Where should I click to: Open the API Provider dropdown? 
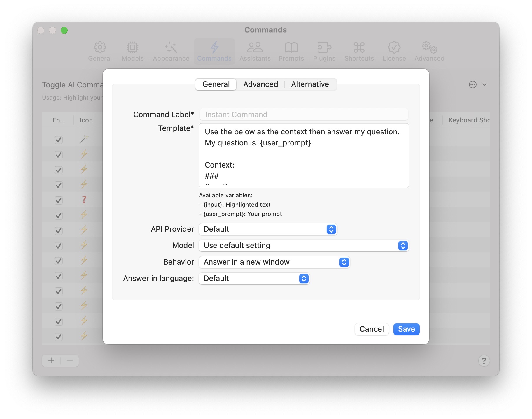[x=268, y=229]
